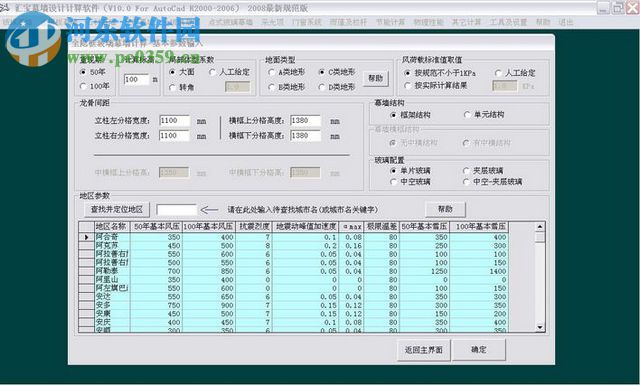Click the 横框下分格高度 input field
Viewport: 640px width, 386px height.
click(x=306, y=135)
